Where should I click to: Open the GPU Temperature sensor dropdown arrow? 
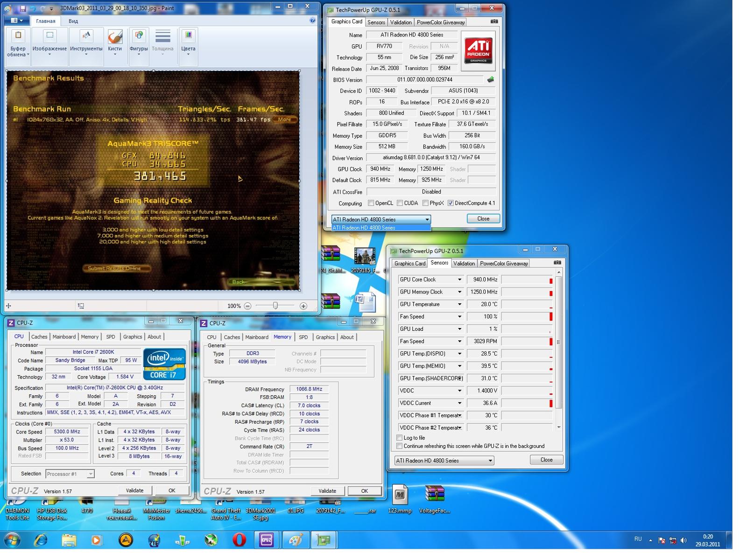(459, 304)
